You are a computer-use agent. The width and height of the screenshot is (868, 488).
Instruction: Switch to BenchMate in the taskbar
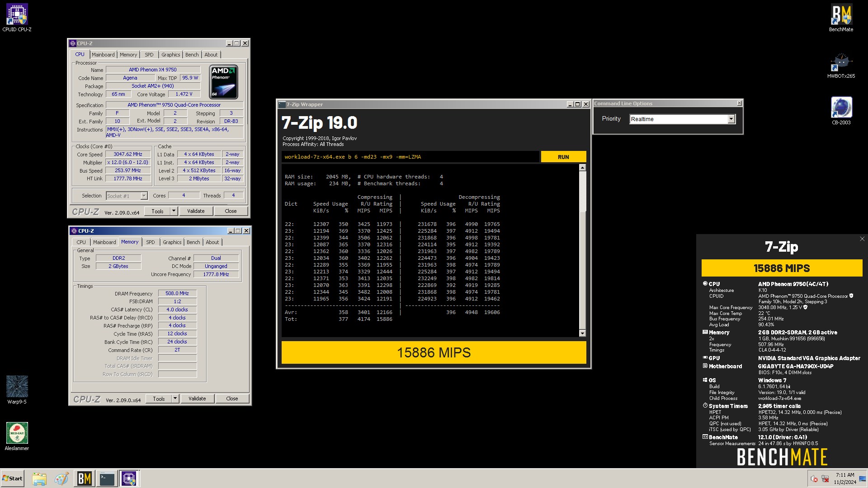85,479
